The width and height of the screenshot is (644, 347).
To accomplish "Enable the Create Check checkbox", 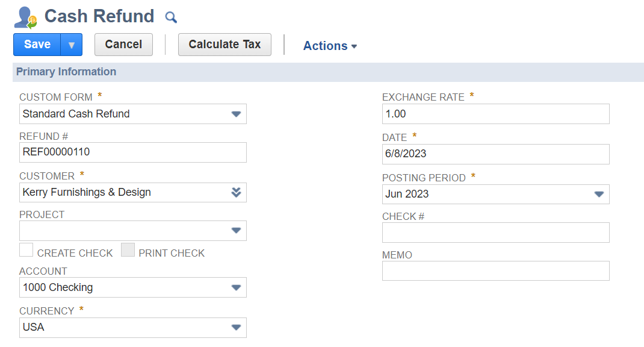I will (26, 250).
